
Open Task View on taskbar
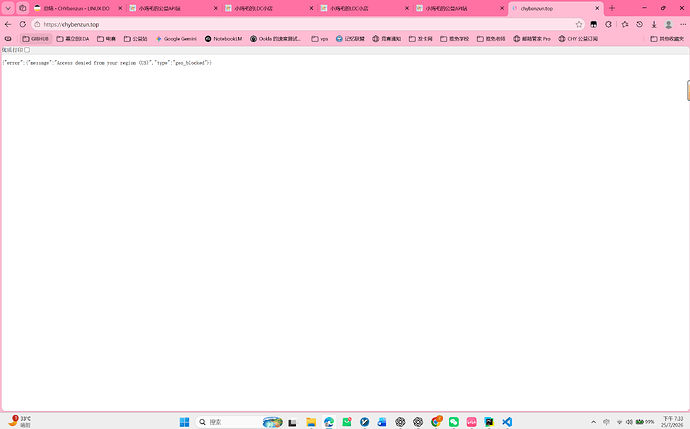pyautogui.click(x=292, y=422)
